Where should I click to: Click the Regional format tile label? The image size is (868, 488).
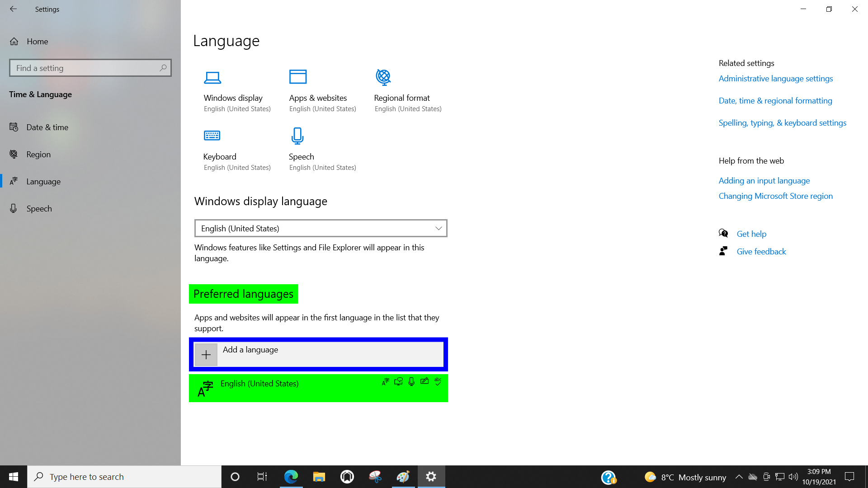point(402,98)
